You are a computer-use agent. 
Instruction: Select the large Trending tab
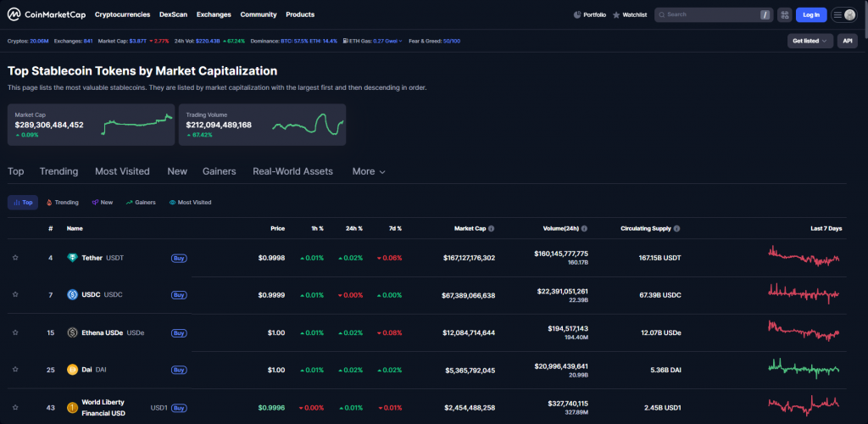click(x=58, y=171)
